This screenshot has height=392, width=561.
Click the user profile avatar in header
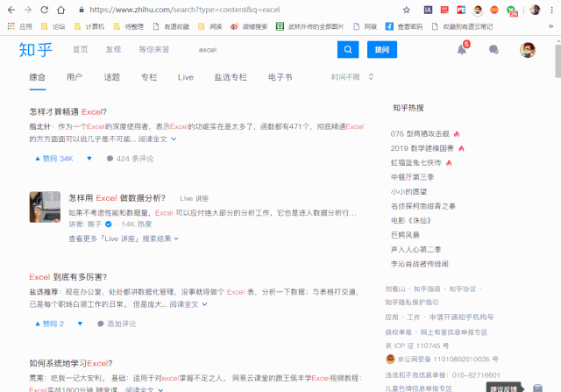[x=528, y=50]
